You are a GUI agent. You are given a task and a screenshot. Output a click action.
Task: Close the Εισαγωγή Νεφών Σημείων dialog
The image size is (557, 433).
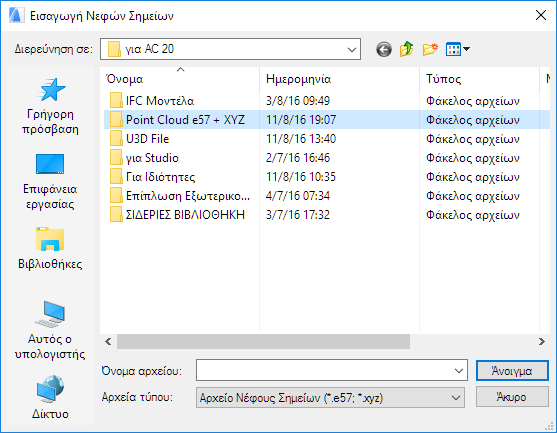[x=541, y=15]
